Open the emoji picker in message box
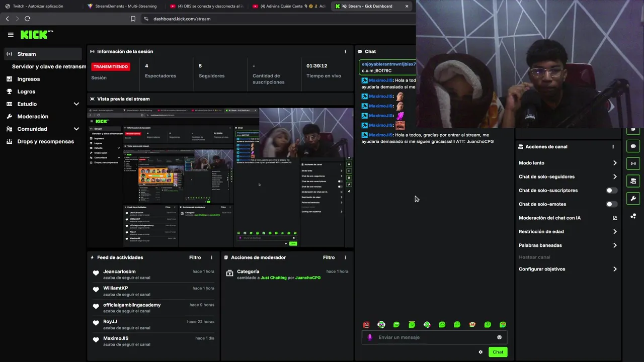The width and height of the screenshot is (644, 362). click(x=499, y=337)
